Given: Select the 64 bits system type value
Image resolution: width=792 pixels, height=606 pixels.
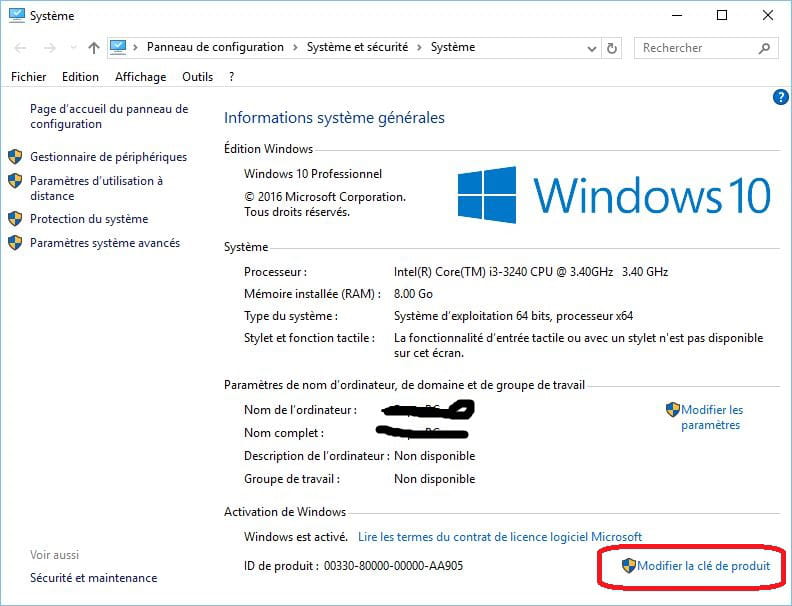Looking at the screenshot, I should pos(513,316).
